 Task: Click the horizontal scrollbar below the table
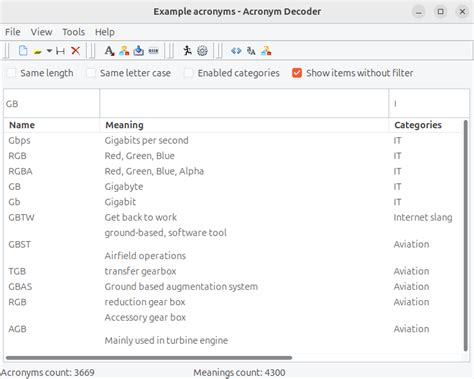(x=149, y=358)
